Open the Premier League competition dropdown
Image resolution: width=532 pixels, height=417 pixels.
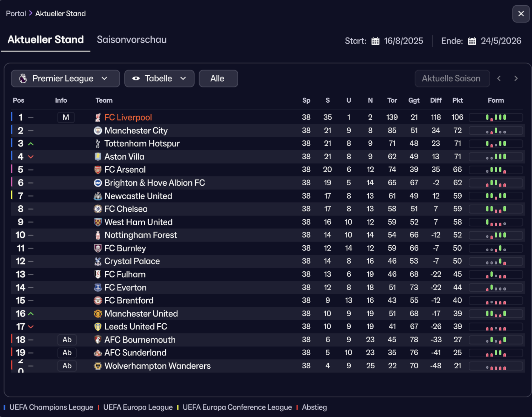65,79
